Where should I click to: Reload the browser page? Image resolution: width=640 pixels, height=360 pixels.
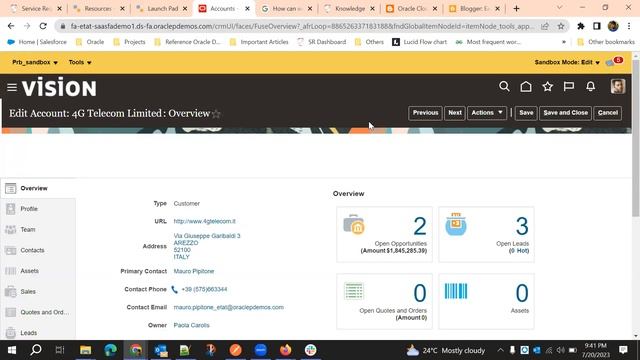(43, 26)
